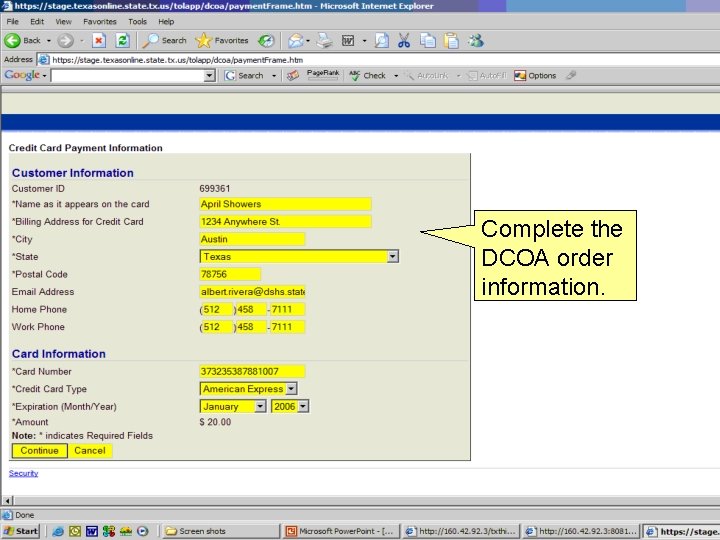This screenshot has height=540, width=720.
Task: Launch Windows Media Player from quick launch
Action: click(x=143, y=531)
